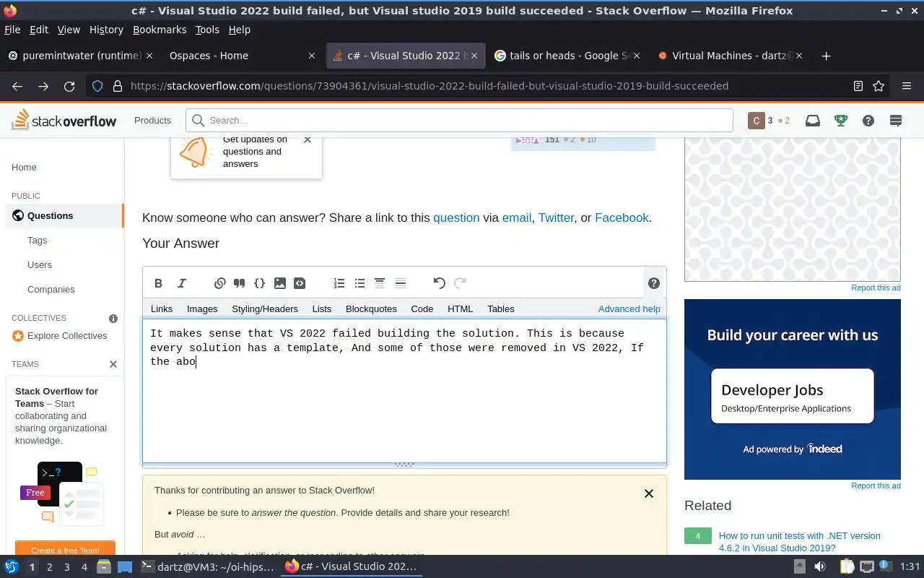Apply italic formatting in answer editor
Viewport: 924px width, 578px height.
coord(182,283)
